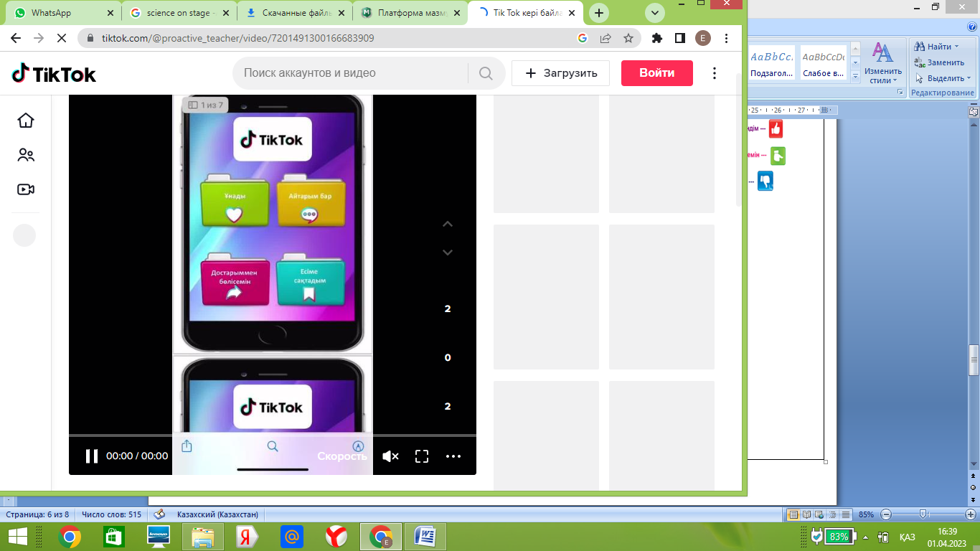Pause the TikTok video
Image resolution: width=980 pixels, height=551 pixels.
pyautogui.click(x=91, y=456)
